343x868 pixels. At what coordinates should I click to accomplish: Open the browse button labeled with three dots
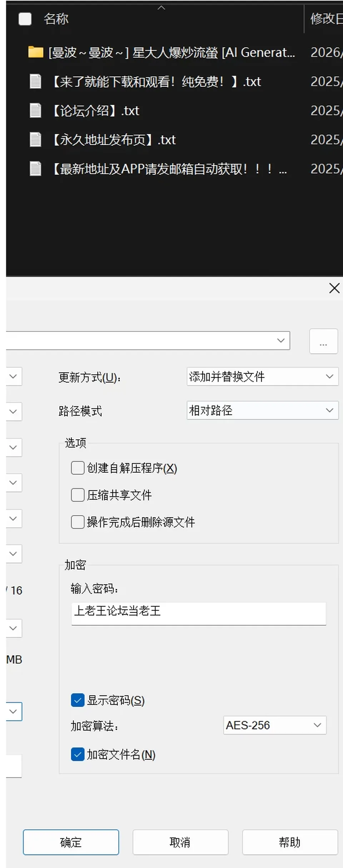pyautogui.click(x=323, y=341)
